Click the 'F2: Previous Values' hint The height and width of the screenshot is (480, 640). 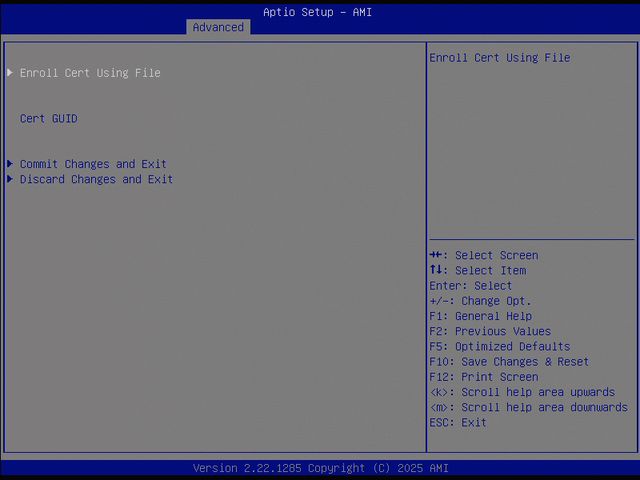coord(490,331)
